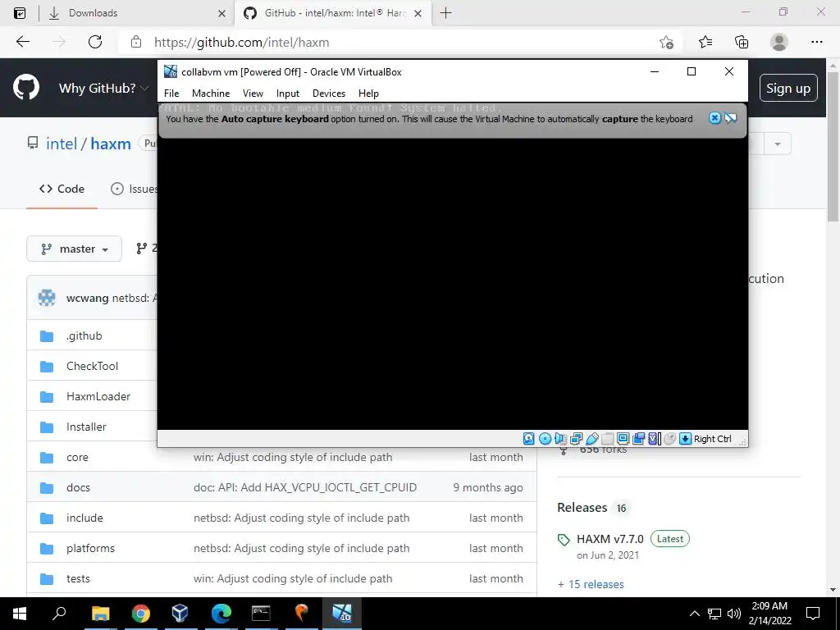Open the Releases heading link

coord(582,507)
